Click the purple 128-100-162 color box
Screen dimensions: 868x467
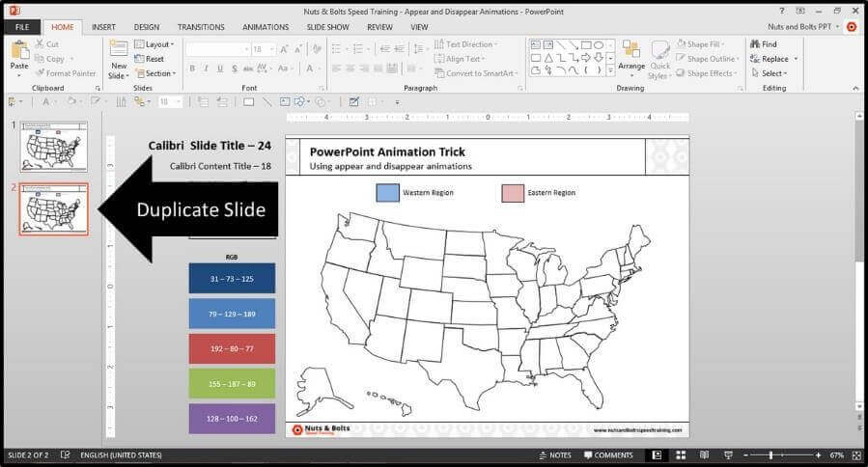232,419
